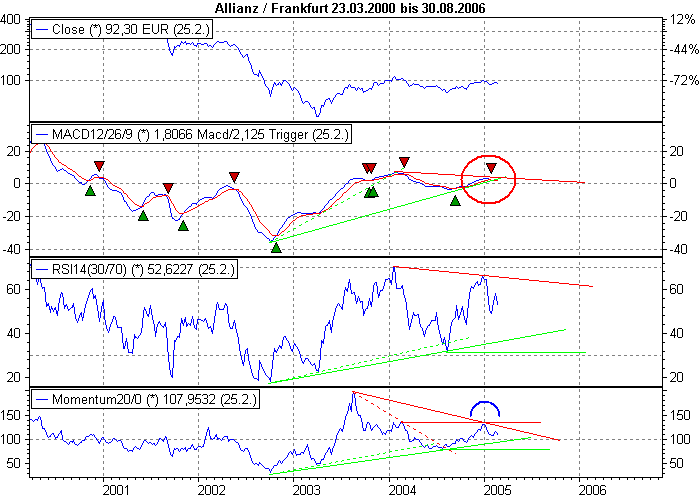The image size is (700, 500).
Task: Select the green buy triangle in mid-2004 MACD
Action: (455, 201)
